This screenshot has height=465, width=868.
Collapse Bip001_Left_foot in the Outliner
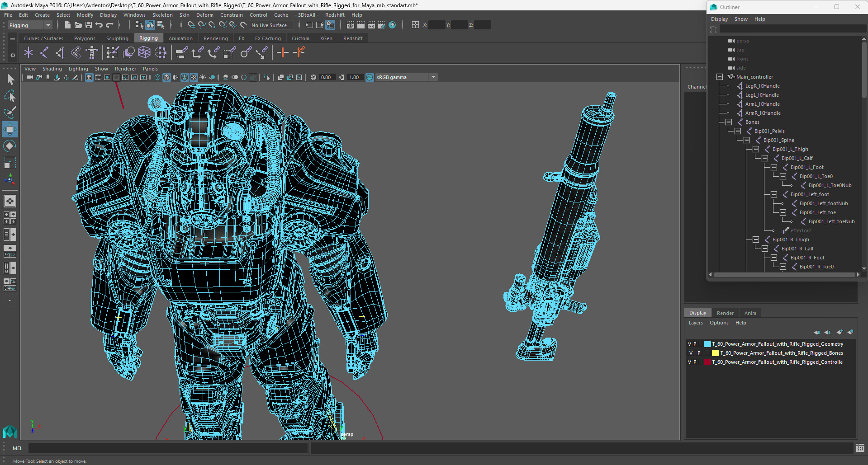(x=774, y=194)
